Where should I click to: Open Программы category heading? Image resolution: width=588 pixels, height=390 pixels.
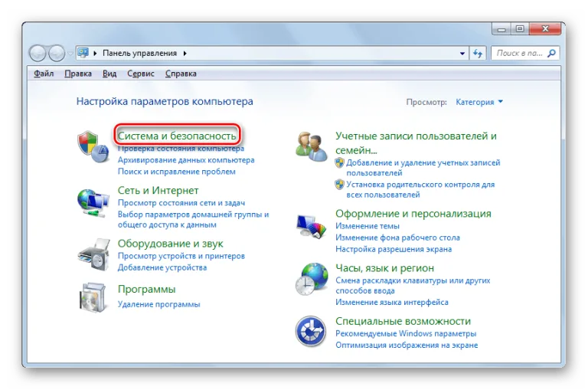[147, 289]
